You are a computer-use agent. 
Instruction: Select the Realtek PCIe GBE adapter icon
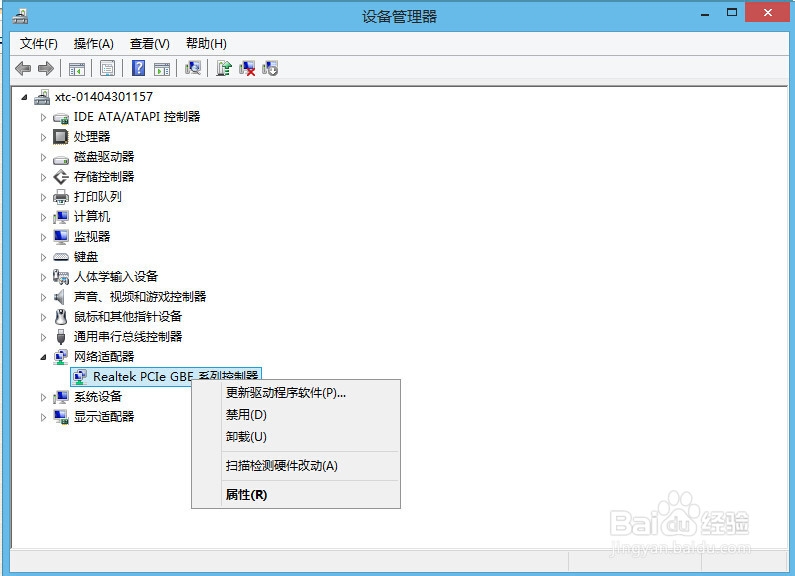[80, 377]
